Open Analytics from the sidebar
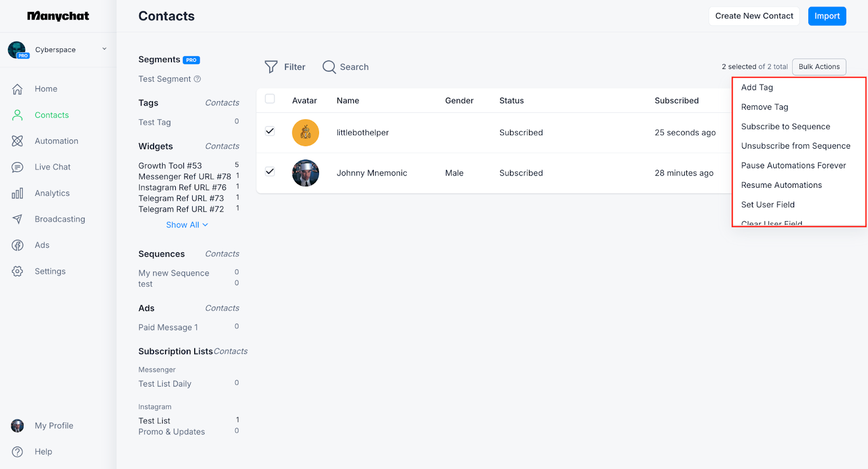Screen dimensions: 868x469 coord(52,193)
